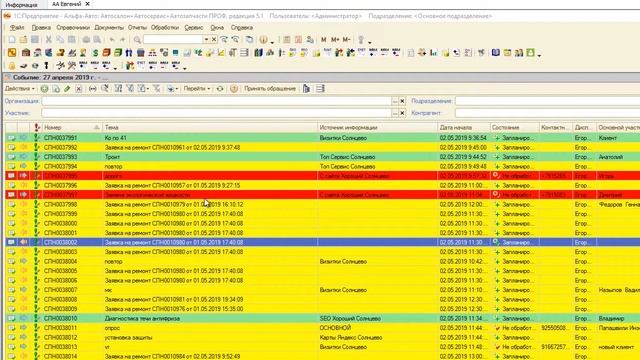Clear the Участок filter with its X button
640x360 pixels.
402,113
